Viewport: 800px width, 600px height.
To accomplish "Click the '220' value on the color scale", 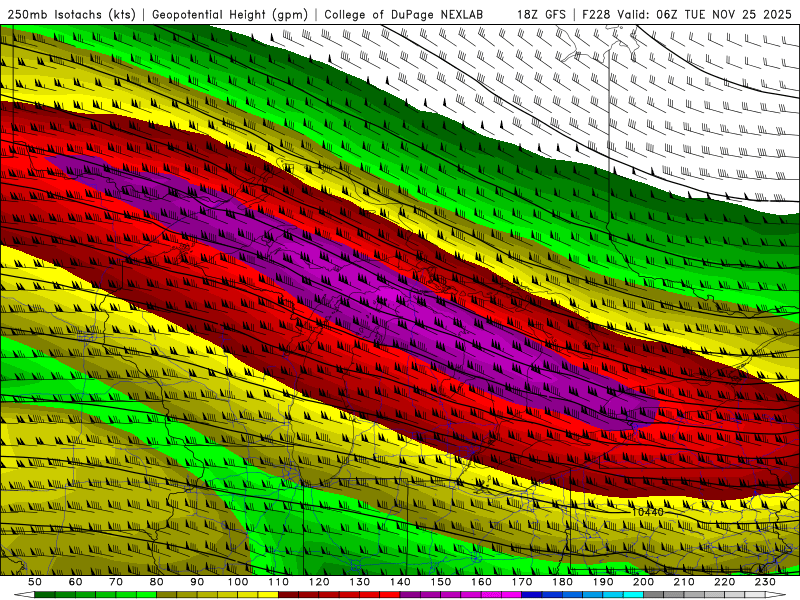I will 724,582.
